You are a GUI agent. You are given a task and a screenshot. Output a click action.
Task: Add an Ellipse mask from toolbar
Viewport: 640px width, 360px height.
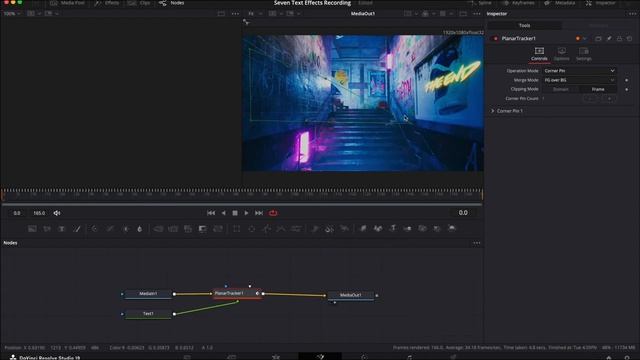(x=251, y=229)
